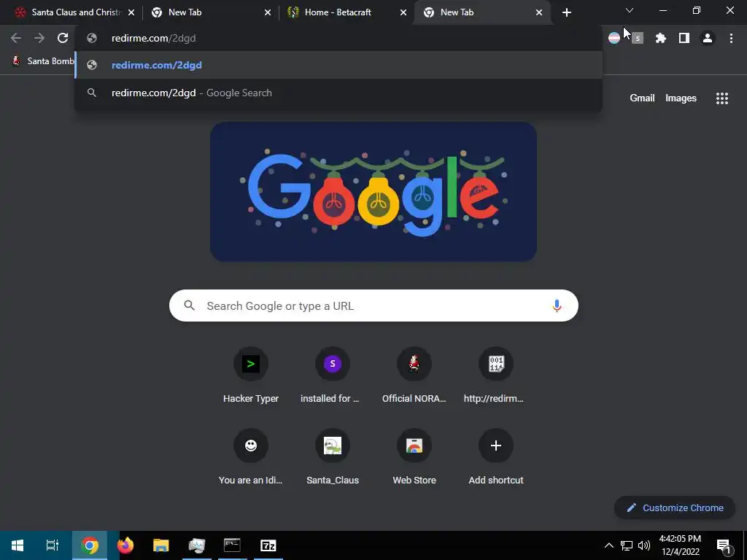Expand the tab search chevron
Image resolution: width=747 pixels, height=560 pixels.
coord(630,10)
